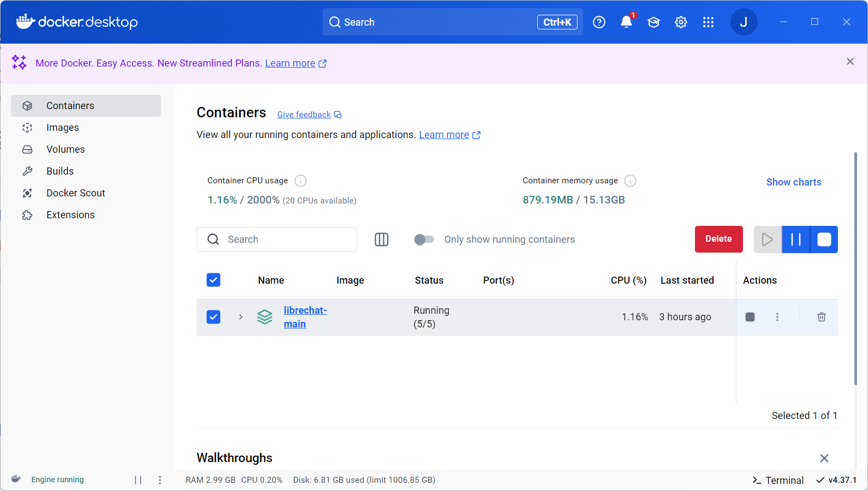Click Show charts
Screen dimensions: 868x491
(x=794, y=182)
